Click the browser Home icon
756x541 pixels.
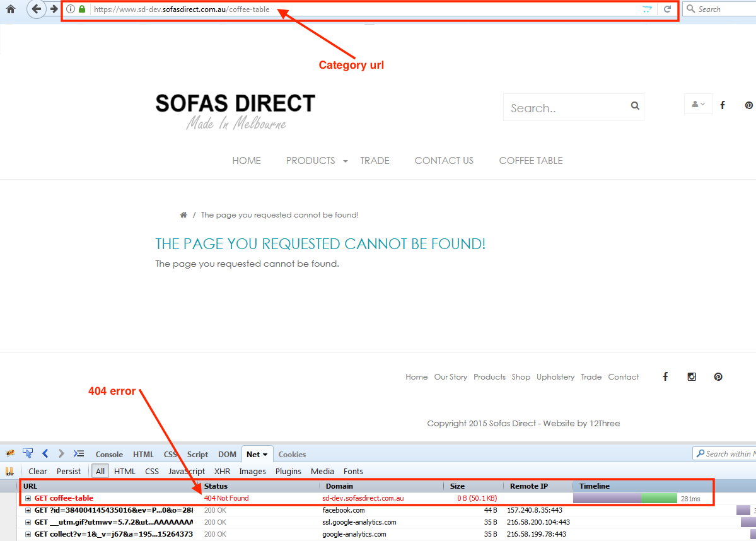pos(11,9)
